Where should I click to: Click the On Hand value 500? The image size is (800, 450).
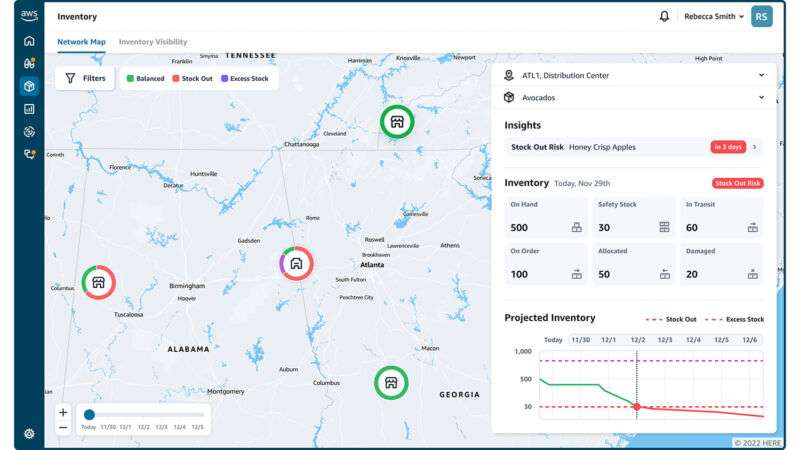point(519,228)
